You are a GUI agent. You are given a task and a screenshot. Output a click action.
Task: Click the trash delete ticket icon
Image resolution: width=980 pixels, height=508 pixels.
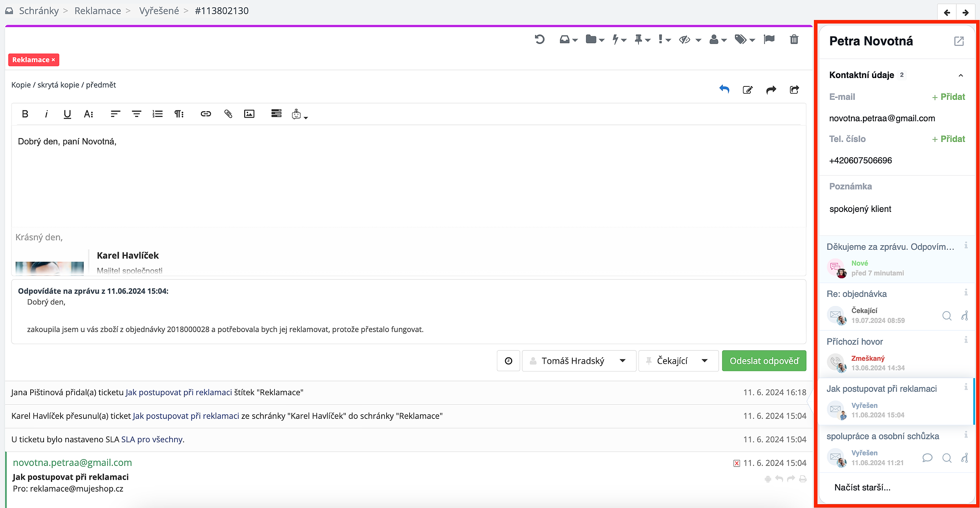point(794,39)
